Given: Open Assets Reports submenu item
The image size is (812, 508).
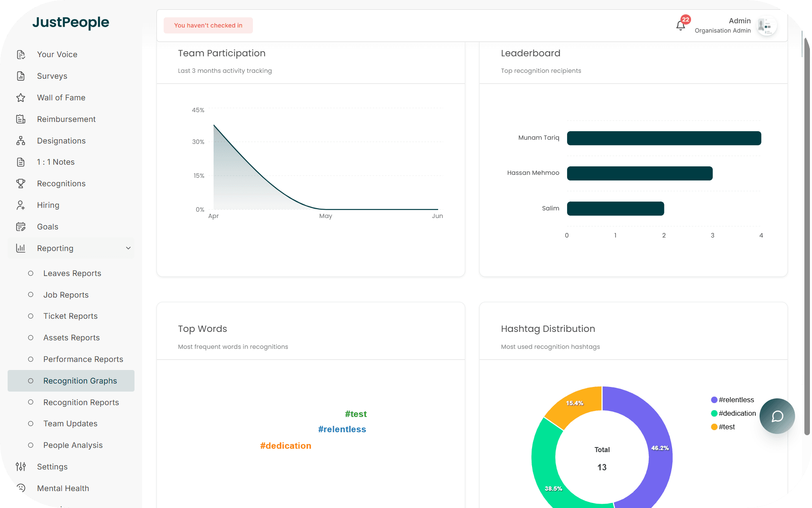Looking at the screenshot, I should coord(71,338).
